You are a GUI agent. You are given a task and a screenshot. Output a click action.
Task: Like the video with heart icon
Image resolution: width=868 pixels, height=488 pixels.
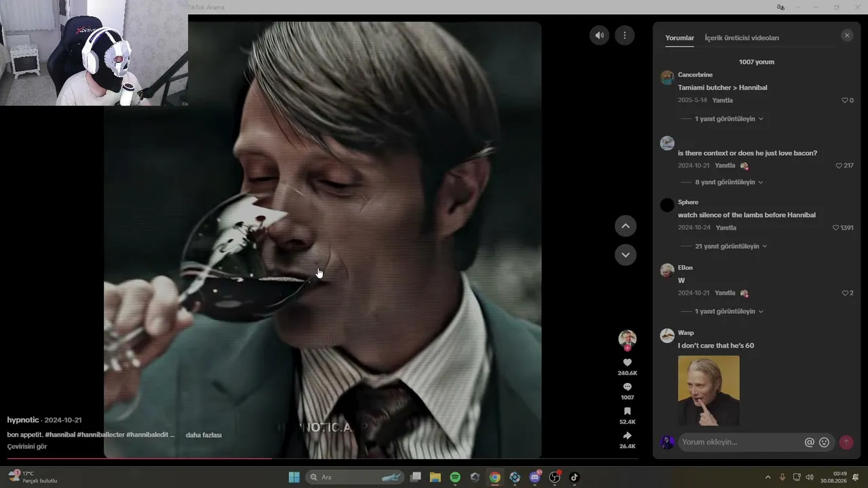pos(627,363)
